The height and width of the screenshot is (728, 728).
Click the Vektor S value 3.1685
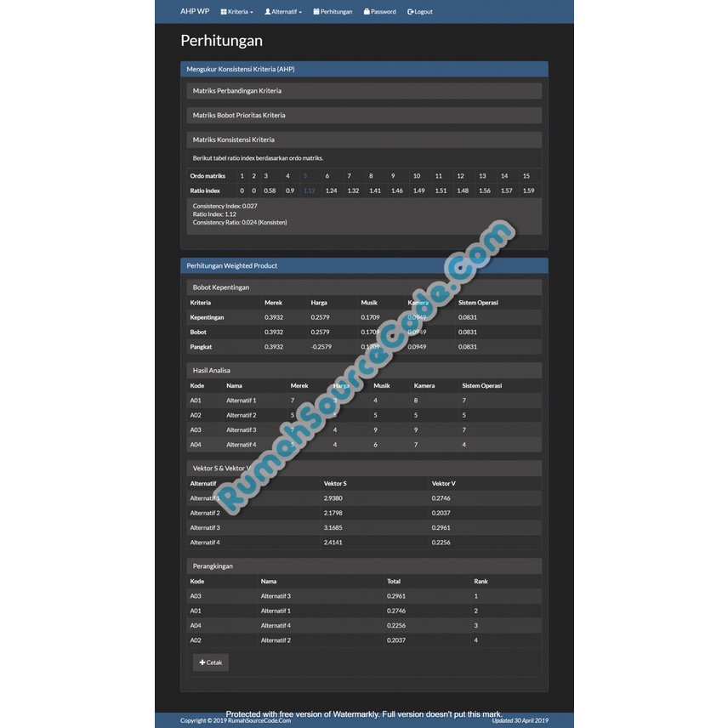(333, 527)
